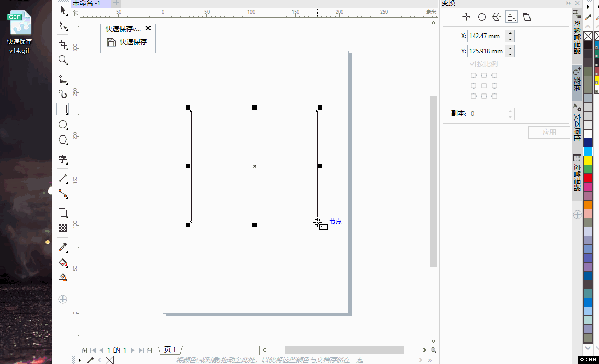Activate the Zoom magnifier tool
The height and width of the screenshot is (364, 599).
(x=63, y=60)
